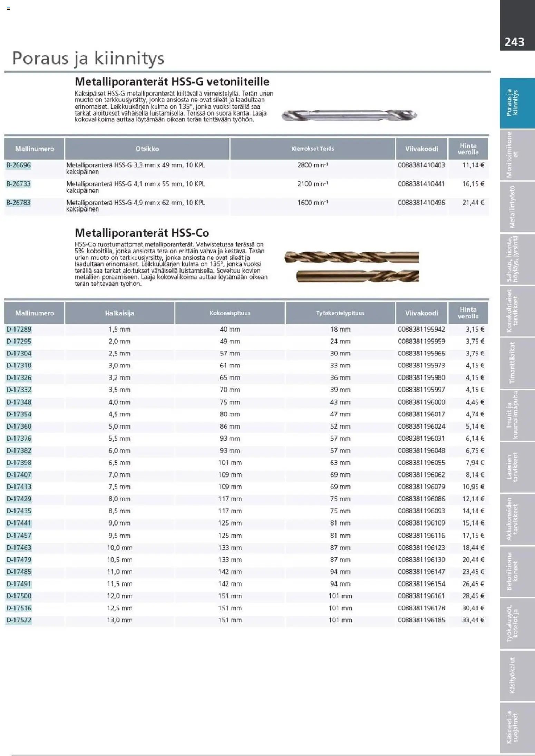Follow the D-17382 product link
535x756 pixels.
point(19,450)
